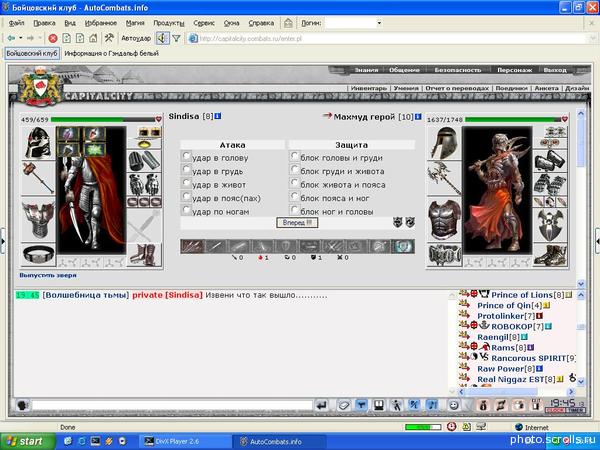The image size is (600, 450).
Task: Select attack option "удар в живот"
Action: [187, 184]
